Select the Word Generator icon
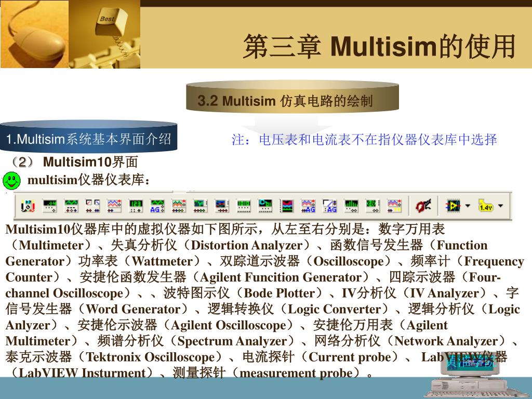Viewport: 532px width, 399px height. (x=244, y=206)
